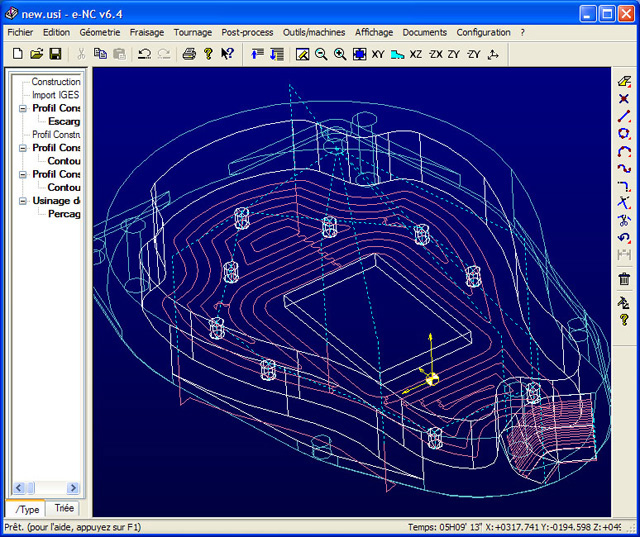Image resolution: width=640 pixels, height=537 pixels.
Task: Open the Fraisage menu
Action: pos(147,33)
